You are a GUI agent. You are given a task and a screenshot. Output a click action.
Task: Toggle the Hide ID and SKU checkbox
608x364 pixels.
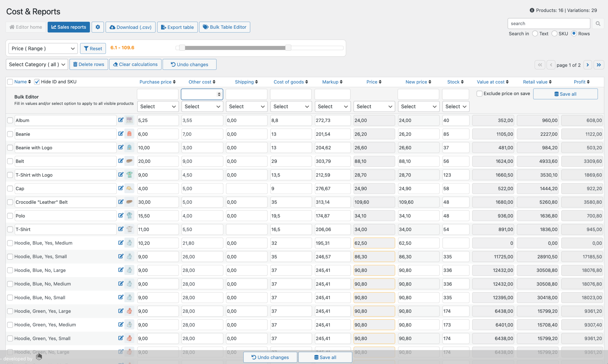tap(37, 82)
